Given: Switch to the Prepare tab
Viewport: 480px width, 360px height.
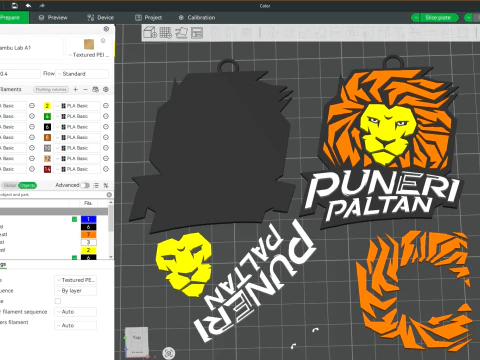Looking at the screenshot, I should point(13,18).
